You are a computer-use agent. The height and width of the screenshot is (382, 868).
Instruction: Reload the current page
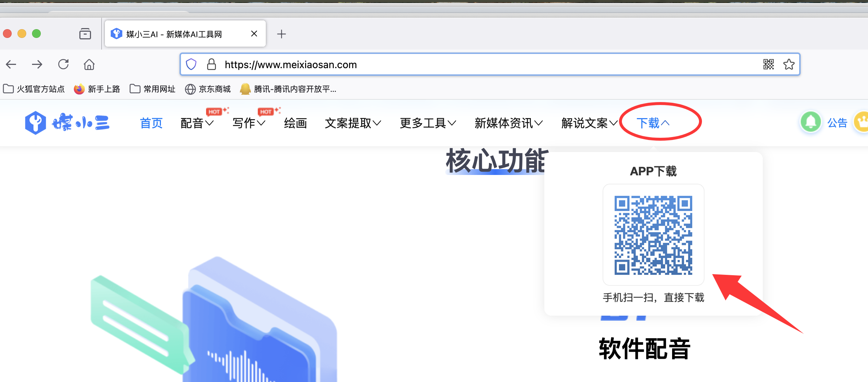click(x=63, y=65)
